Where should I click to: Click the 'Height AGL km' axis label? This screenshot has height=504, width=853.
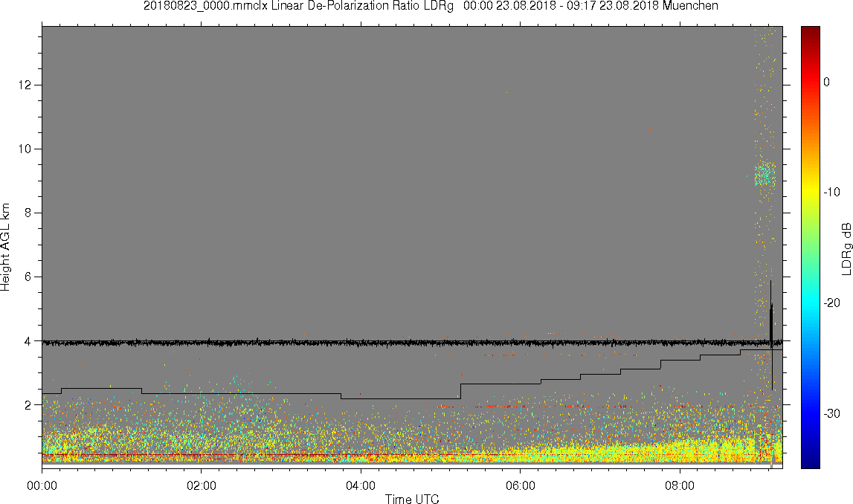point(6,248)
